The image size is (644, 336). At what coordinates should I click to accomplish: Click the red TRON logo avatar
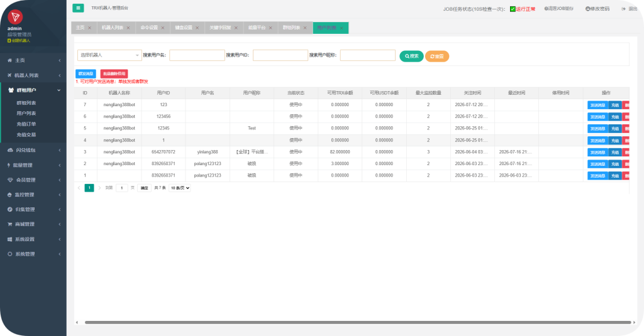tap(15, 17)
